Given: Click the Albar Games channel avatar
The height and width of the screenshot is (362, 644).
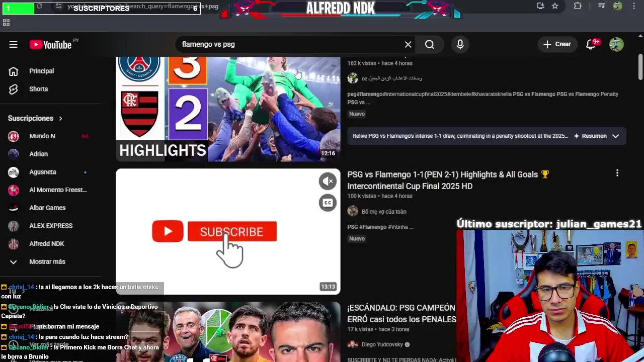Looking at the screenshot, I should pyautogui.click(x=14, y=208).
